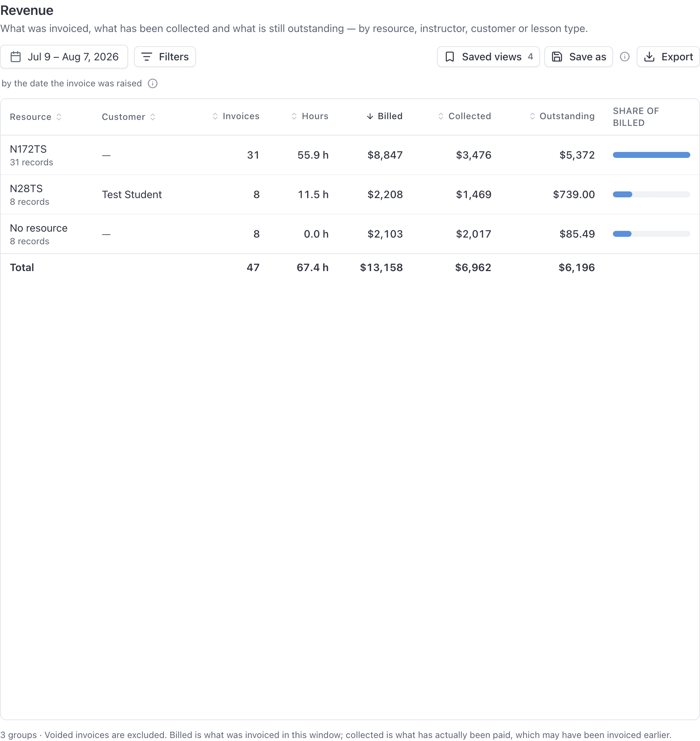Click the $3,476 collected amount
The height and width of the screenshot is (741, 700).
474,155
